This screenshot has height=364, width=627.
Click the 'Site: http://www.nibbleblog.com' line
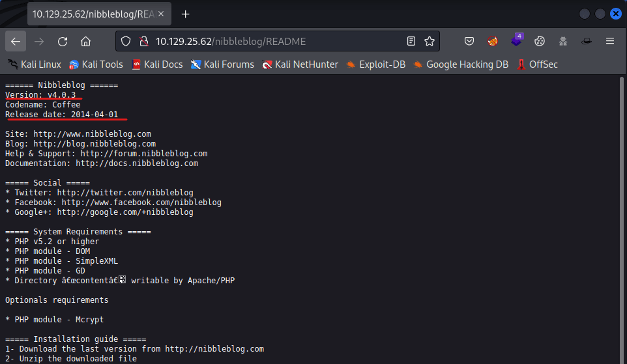pos(78,134)
